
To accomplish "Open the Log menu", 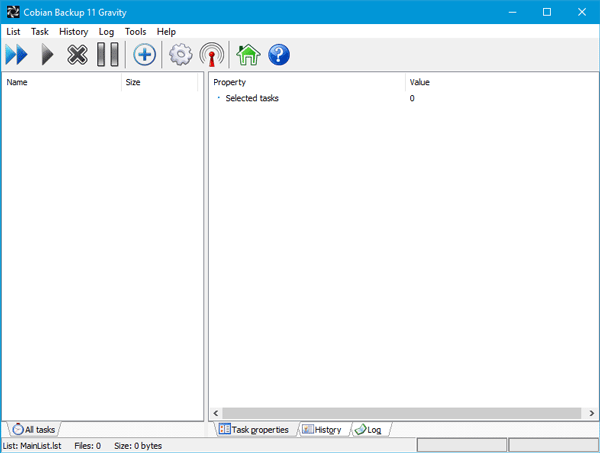I will (106, 32).
